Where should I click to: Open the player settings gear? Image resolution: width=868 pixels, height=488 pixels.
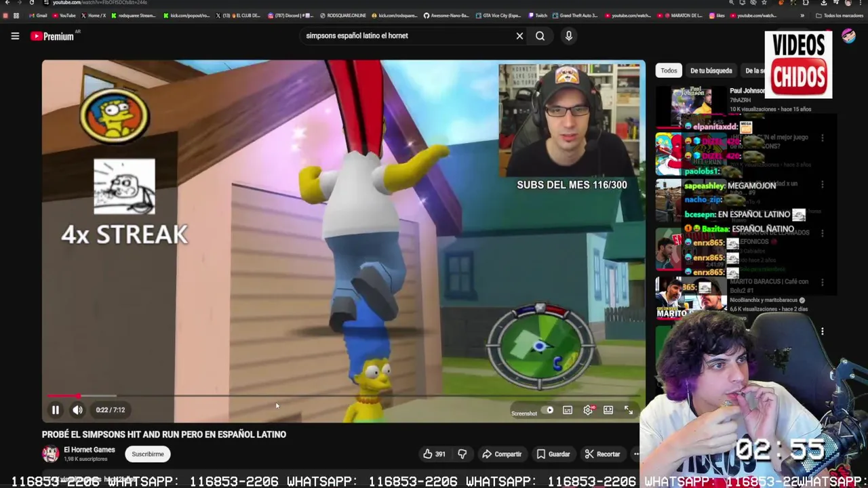(588, 410)
